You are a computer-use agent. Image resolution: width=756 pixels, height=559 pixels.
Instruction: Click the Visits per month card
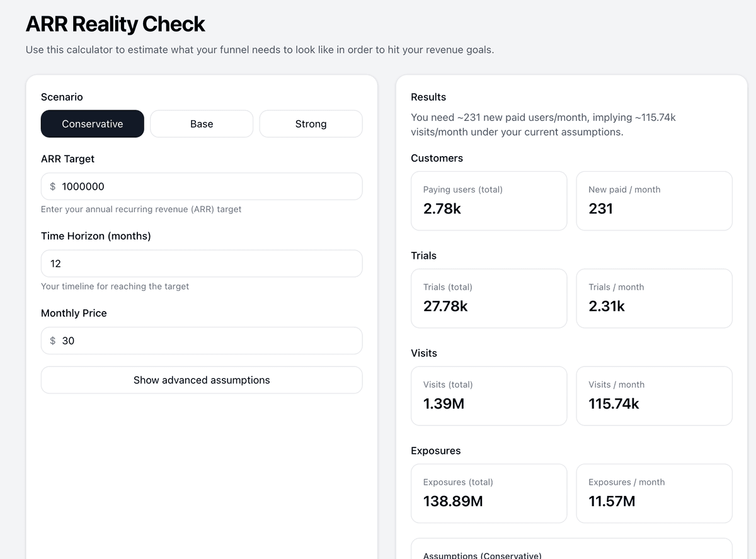tap(654, 396)
